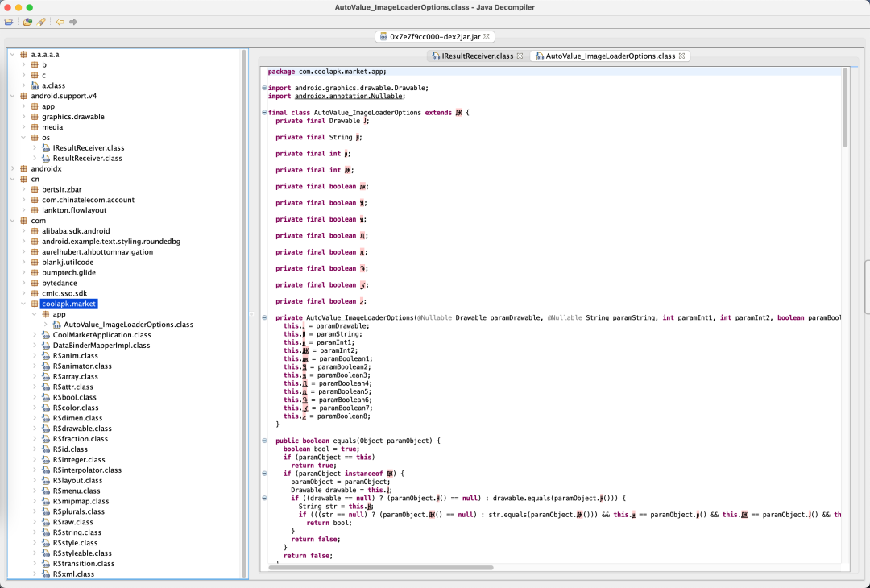Click the bertsir.zbar package icon

35,190
